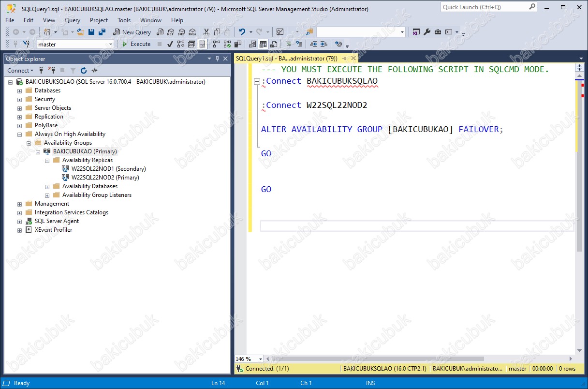
Task: Click the Find in Files icon
Action: (x=309, y=32)
